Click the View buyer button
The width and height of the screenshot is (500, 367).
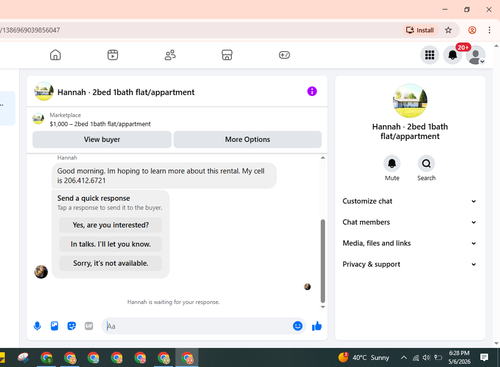tap(102, 139)
